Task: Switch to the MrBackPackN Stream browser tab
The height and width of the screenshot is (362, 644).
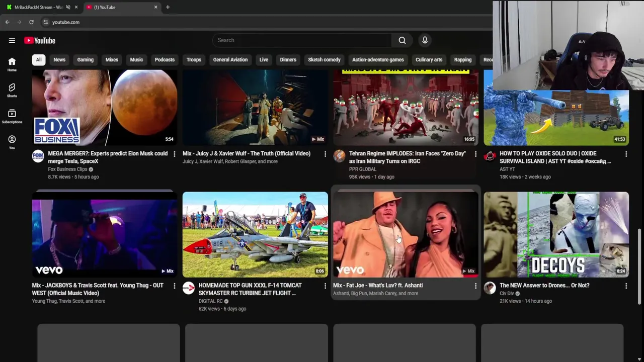Action: point(38,7)
